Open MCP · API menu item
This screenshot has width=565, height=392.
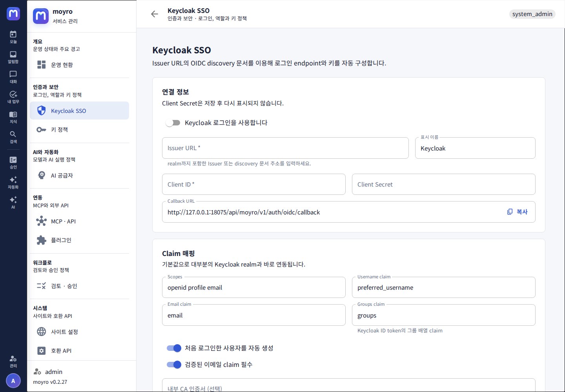79,221
